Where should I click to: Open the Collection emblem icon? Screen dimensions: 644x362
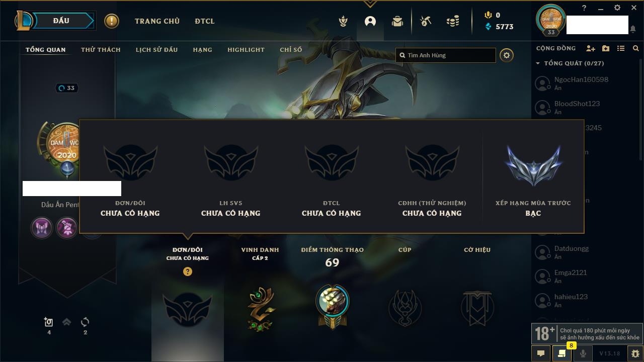343,21
